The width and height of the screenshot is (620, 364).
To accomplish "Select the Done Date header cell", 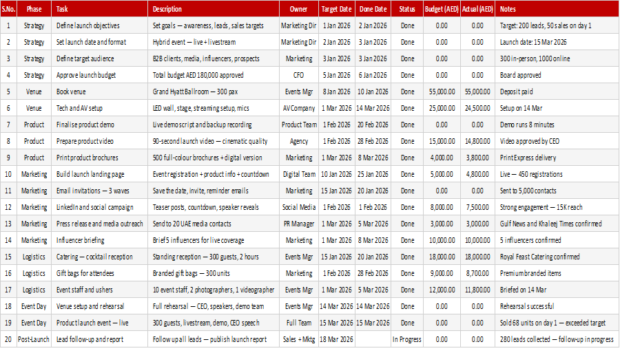I will [373, 9].
